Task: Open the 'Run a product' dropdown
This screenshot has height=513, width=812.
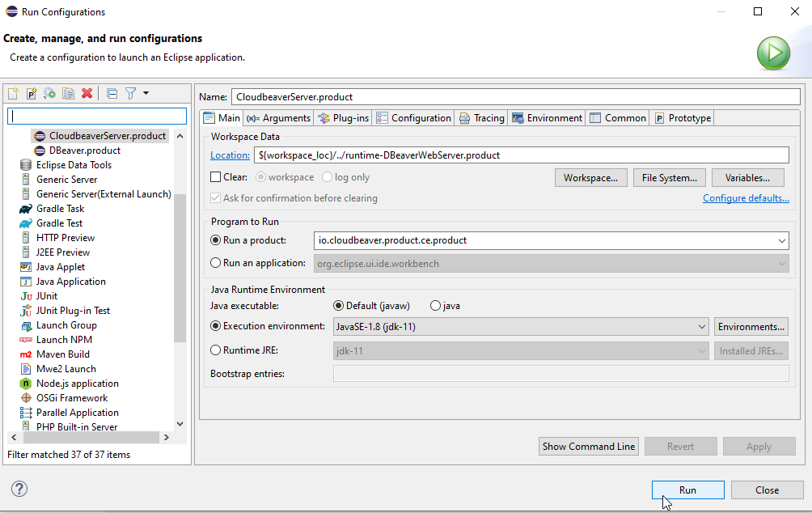Action: point(782,240)
